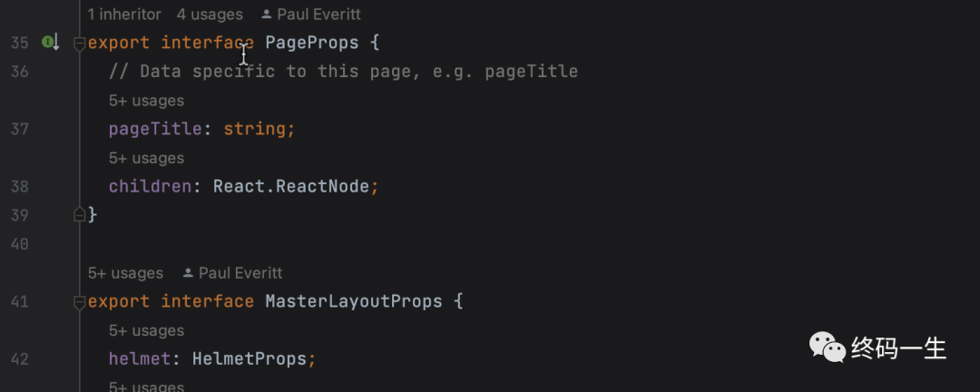The image size is (980, 392).
Task: Click the closing fold marker on line 39
Action: point(79,215)
